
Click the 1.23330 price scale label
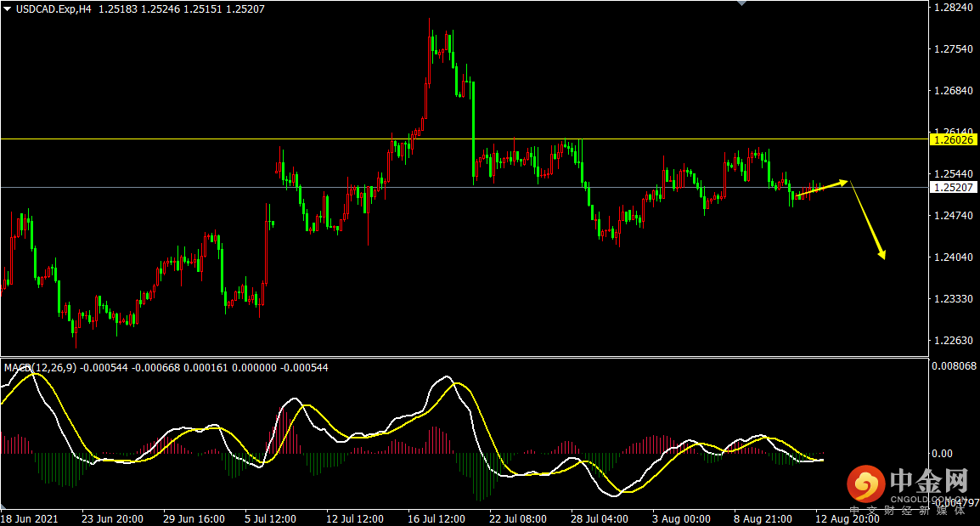point(953,299)
